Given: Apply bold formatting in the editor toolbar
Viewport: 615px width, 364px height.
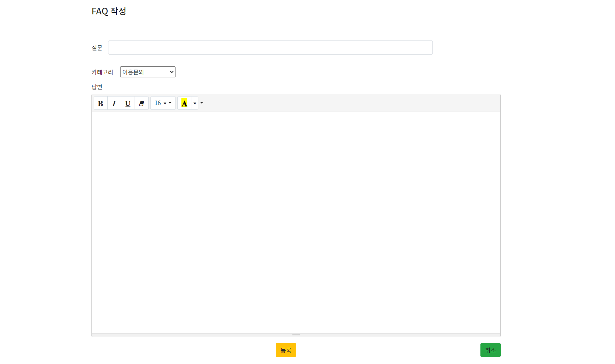Looking at the screenshot, I should [100, 103].
